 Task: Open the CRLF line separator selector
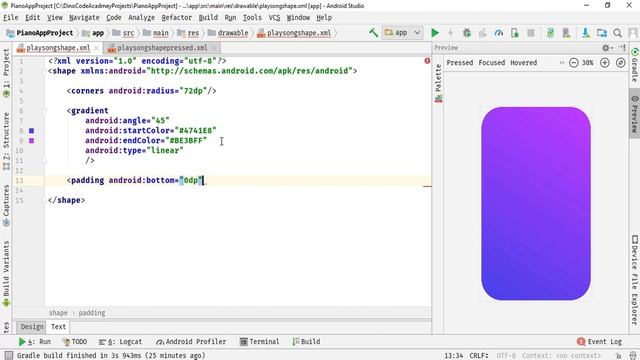(478, 356)
